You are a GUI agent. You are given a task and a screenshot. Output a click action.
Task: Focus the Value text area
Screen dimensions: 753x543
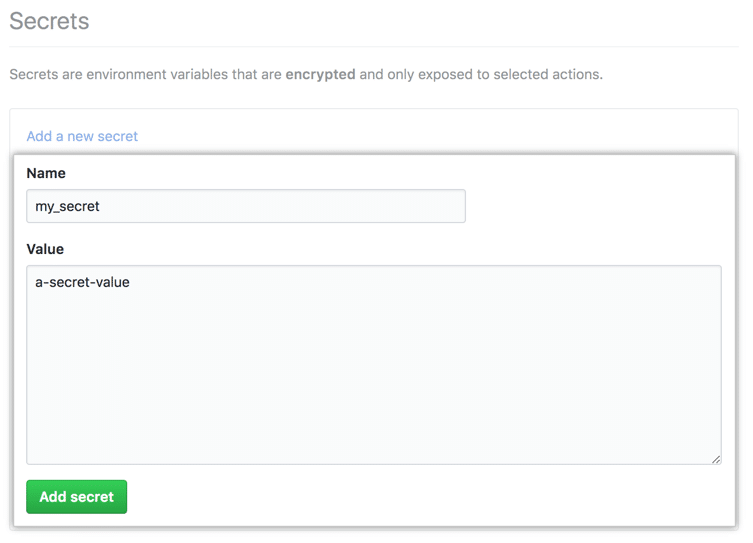[x=374, y=365]
